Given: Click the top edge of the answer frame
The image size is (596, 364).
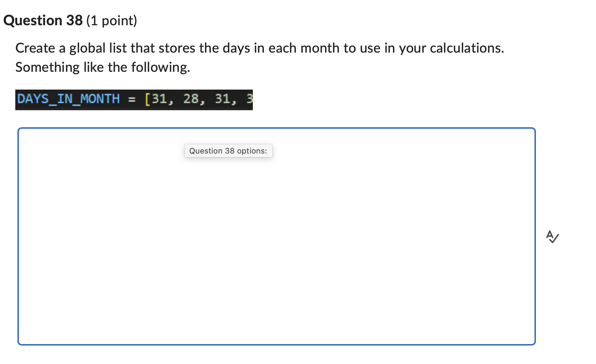Looking at the screenshot, I should click(x=277, y=128).
